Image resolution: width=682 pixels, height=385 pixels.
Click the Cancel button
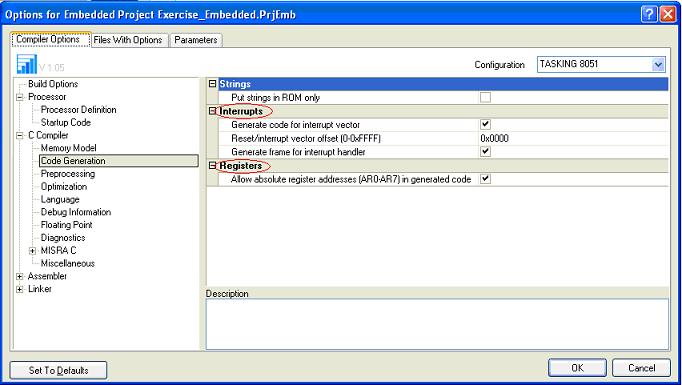click(642, 368)
